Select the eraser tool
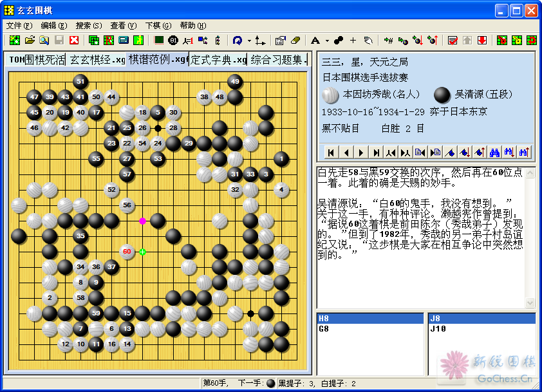Image resolution: width=542 pixels, height=392 pixels. point(295,40)
